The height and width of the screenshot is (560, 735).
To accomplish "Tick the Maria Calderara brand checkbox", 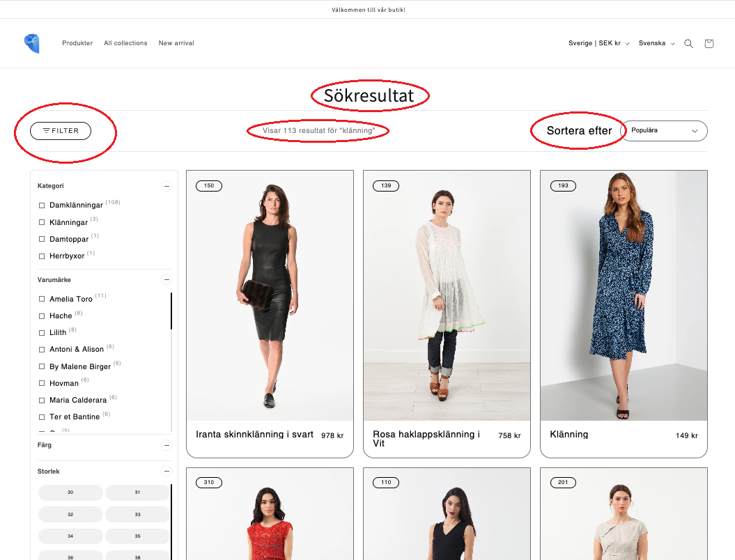I will [42, 400].
